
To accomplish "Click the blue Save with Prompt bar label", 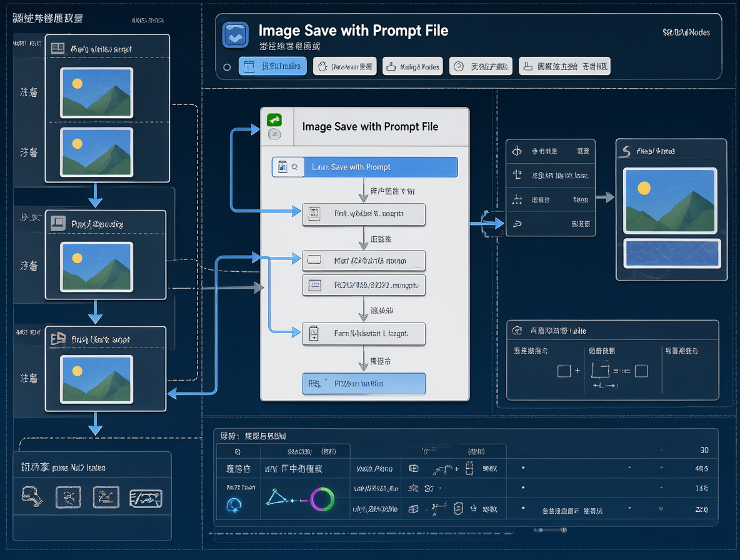I will click(x=351, y=167).
